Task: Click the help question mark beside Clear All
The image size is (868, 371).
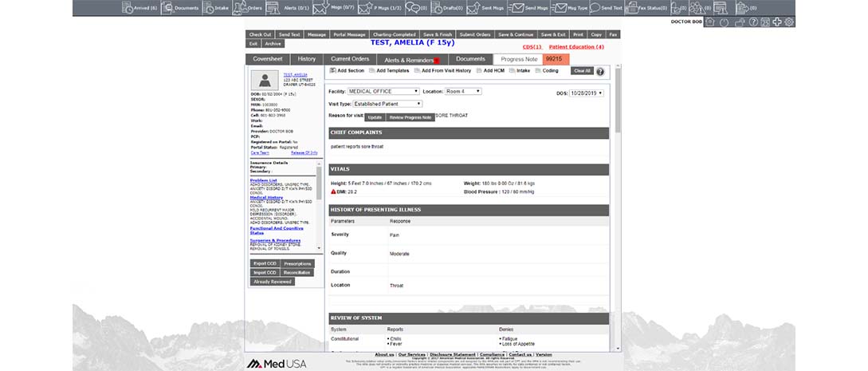Action: click(x=600, y=71)
